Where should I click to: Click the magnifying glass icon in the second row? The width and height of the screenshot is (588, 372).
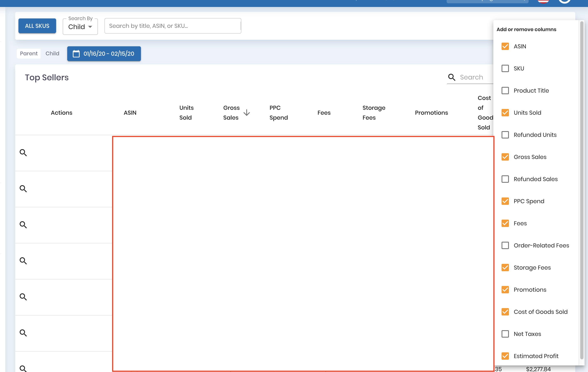pyautogui.click(x=23, y=188)
